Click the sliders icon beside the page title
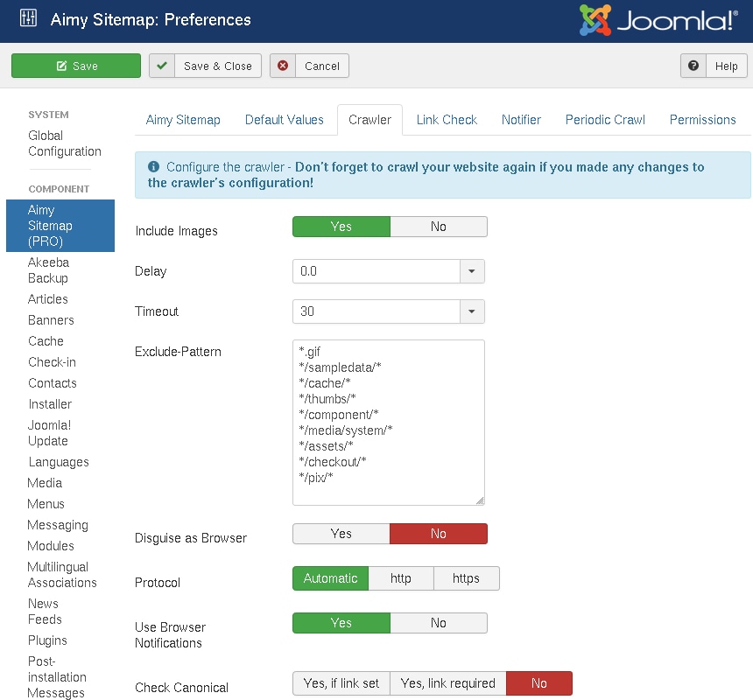This screenshot has height=700, width=753. pyautogui.click(x=28, y=19)
